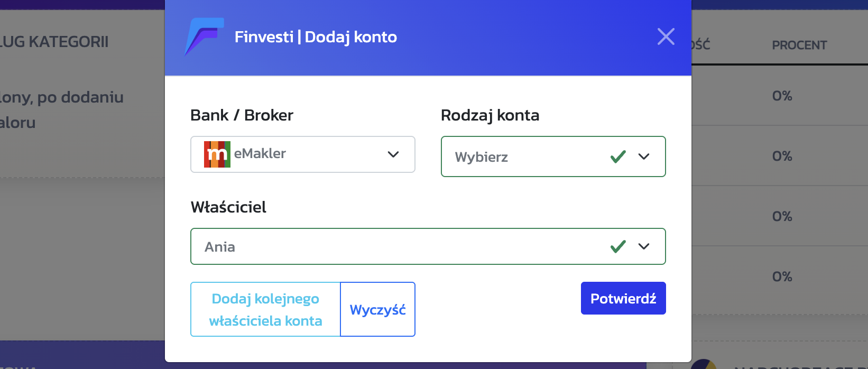Click the Finvesti | Dodaj konto title
This screenshot has height=369, width=868.
tap(316, 37)
